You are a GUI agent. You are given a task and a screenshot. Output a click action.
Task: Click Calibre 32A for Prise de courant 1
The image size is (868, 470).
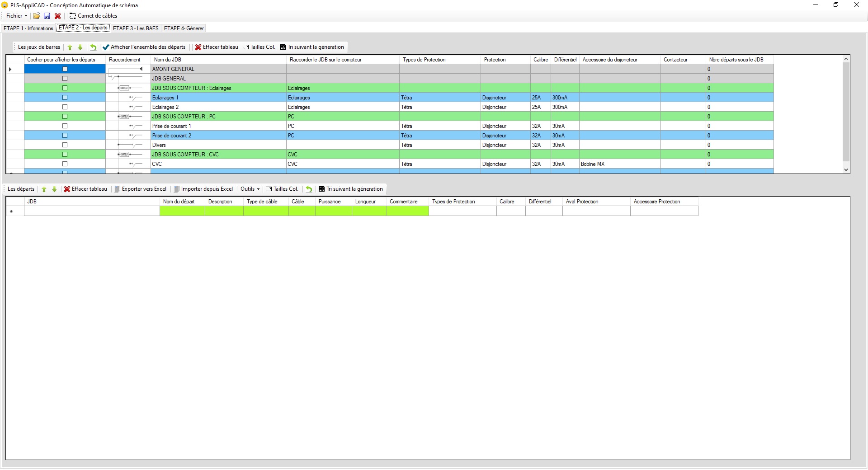[541, 126]
